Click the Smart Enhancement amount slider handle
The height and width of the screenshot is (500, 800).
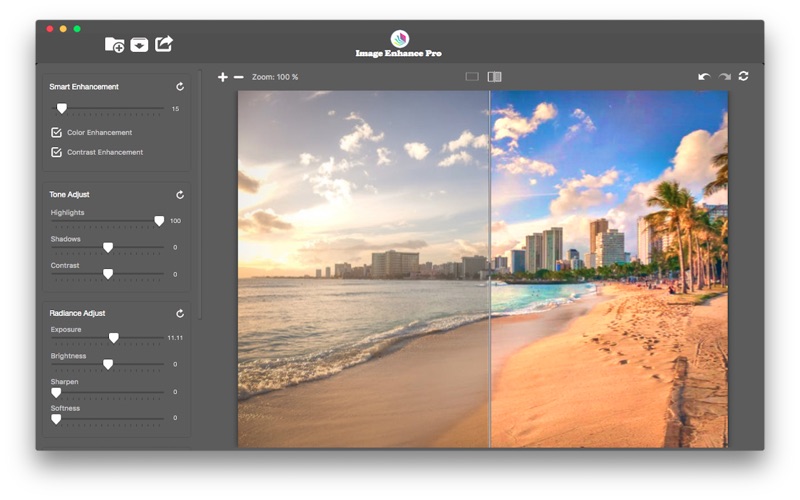coord(62,108)
